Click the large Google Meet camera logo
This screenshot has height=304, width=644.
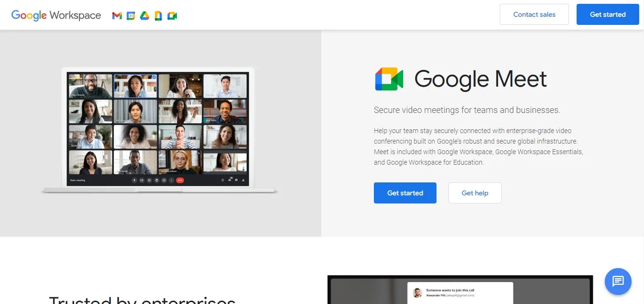pos(389,79)
